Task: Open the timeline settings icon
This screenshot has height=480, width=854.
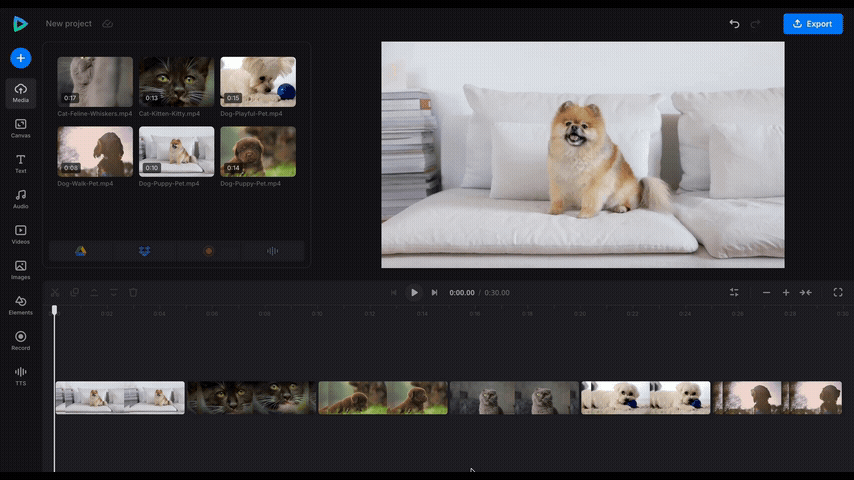Action: point(734,293)
